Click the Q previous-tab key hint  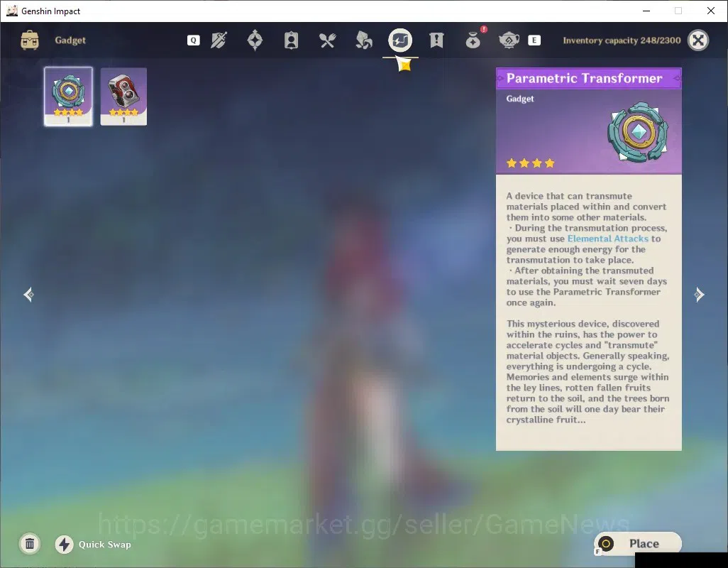pos(194,40)
